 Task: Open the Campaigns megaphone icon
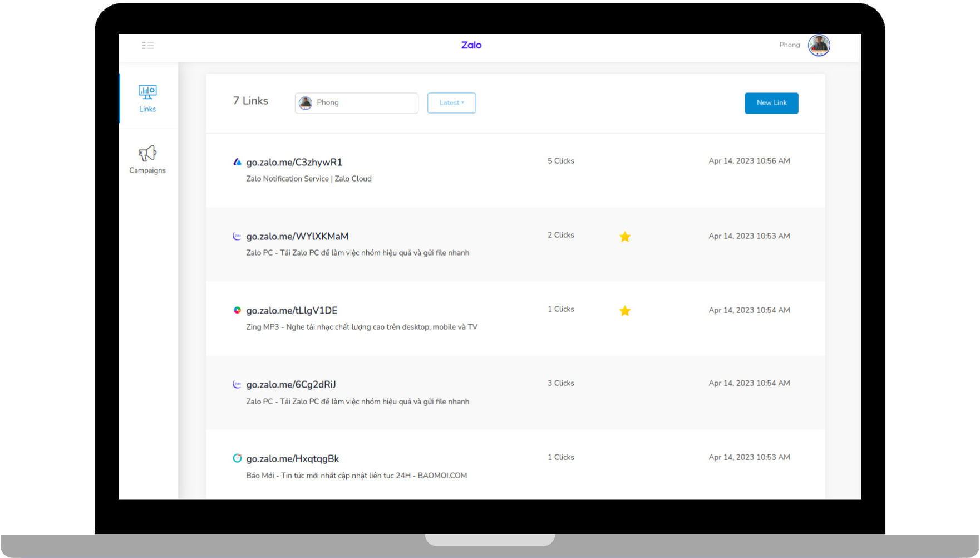pos(147,153)
